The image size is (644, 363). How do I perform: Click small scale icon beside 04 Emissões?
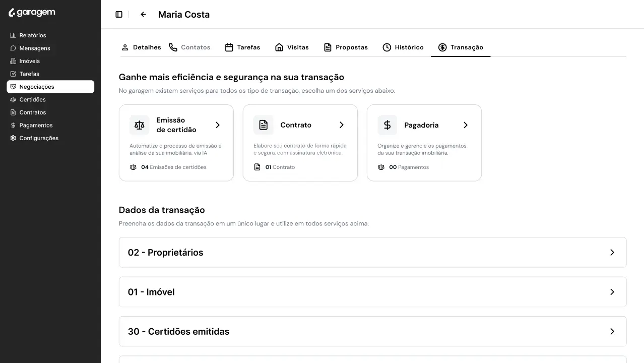click(x=133, y=167)
